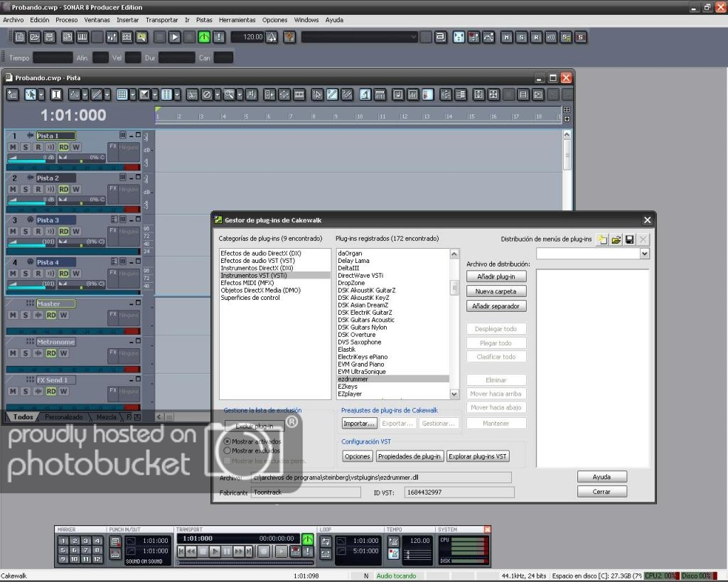This screenshot has width=728, height=582.
Task: Mute Pista 1 with the M button
Action: coord(13,147)
